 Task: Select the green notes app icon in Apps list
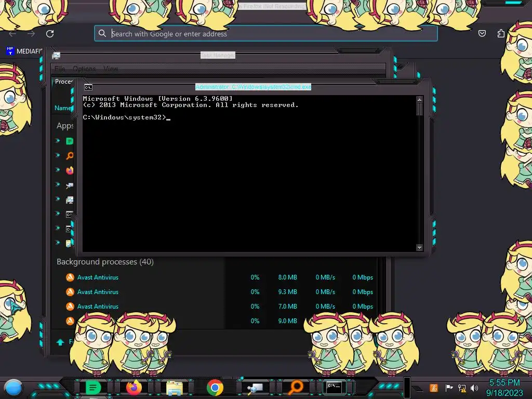pos(70,141)
